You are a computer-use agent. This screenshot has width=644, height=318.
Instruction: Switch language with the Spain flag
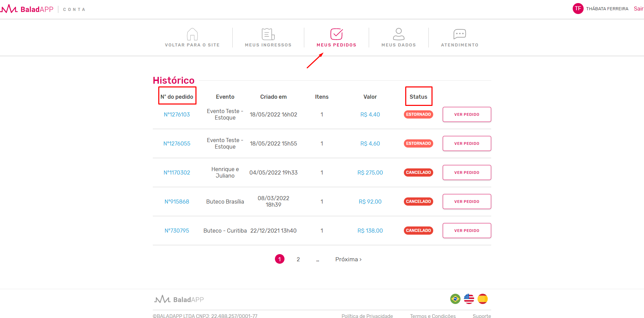click(483, 299)
